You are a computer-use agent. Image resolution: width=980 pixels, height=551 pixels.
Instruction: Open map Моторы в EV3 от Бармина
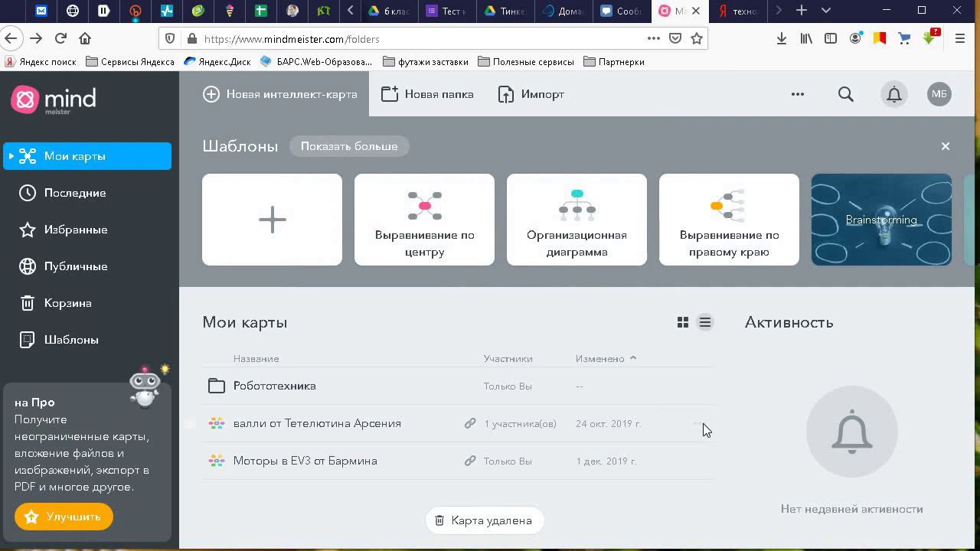[305, 461]
